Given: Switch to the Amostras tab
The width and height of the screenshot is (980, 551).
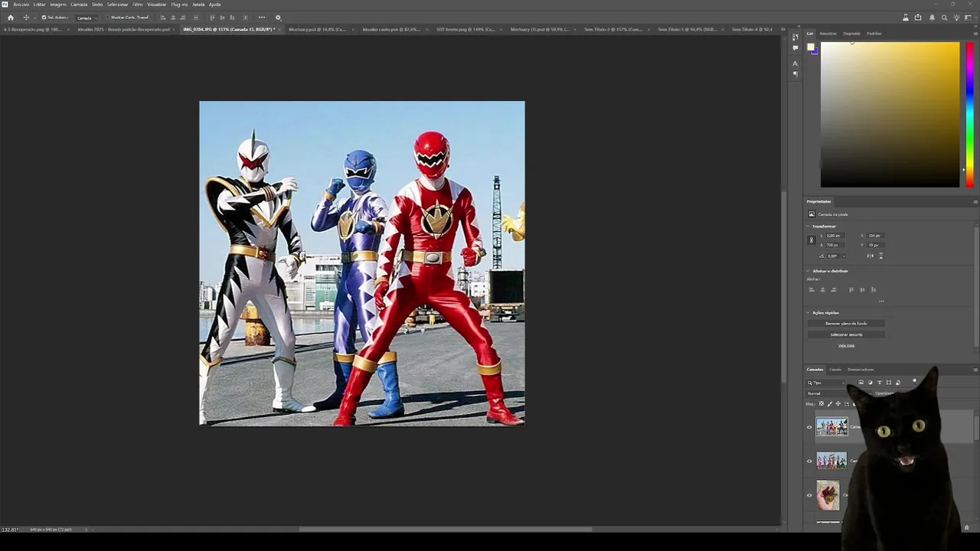Looking at the screenshot, I should [x=828, y=34].
